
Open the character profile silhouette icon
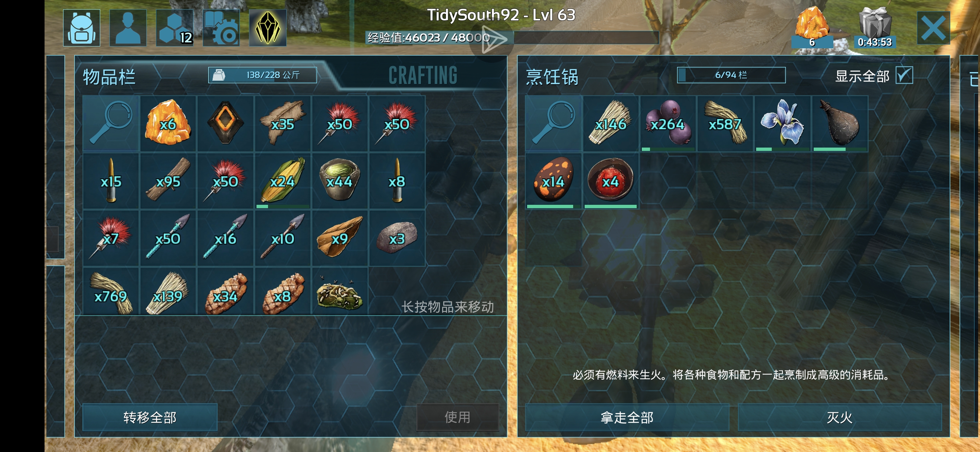tap(128, 28)
